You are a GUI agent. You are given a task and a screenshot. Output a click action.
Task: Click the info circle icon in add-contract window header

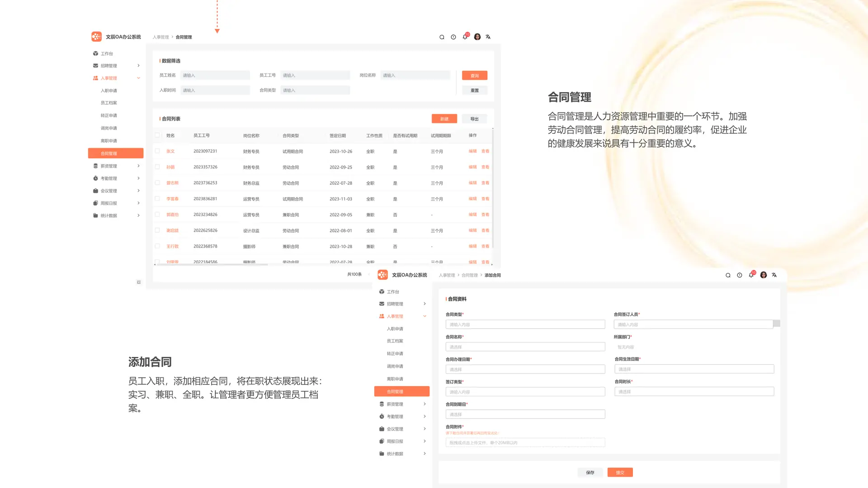pyautogui.click(x=740, y=275)
